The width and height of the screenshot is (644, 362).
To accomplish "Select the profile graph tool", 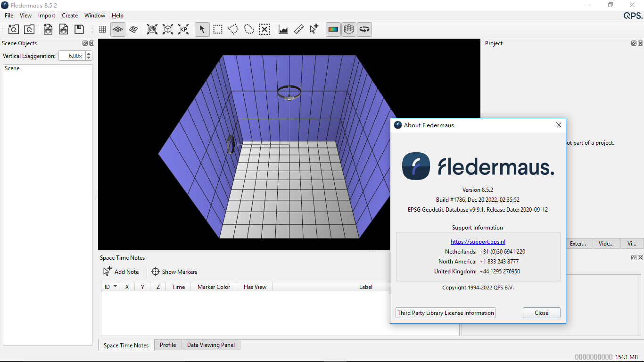I will pyautogui.click(x=283, y=29).
